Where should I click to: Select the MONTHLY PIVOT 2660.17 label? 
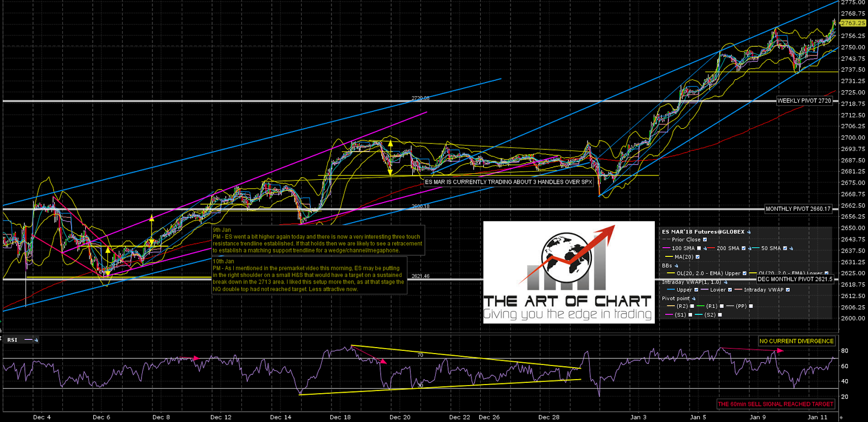pos(798,209)
